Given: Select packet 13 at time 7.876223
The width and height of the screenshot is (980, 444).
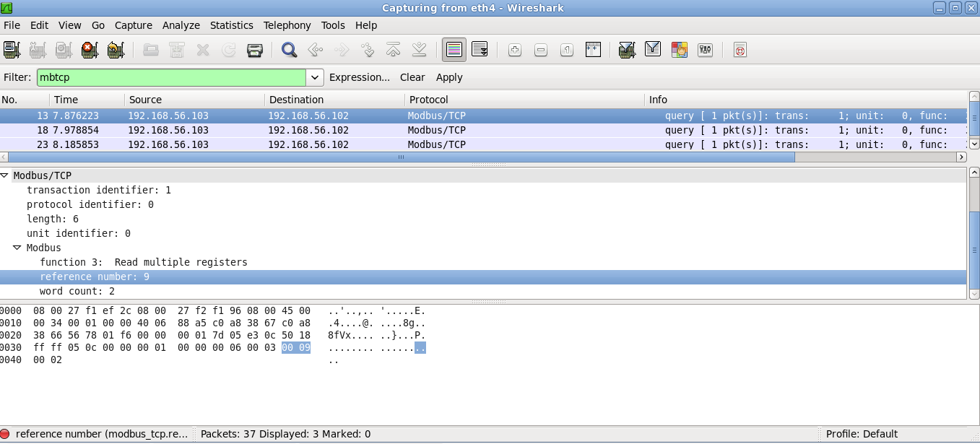Looking at the screenshot, I should coord(483,116).
